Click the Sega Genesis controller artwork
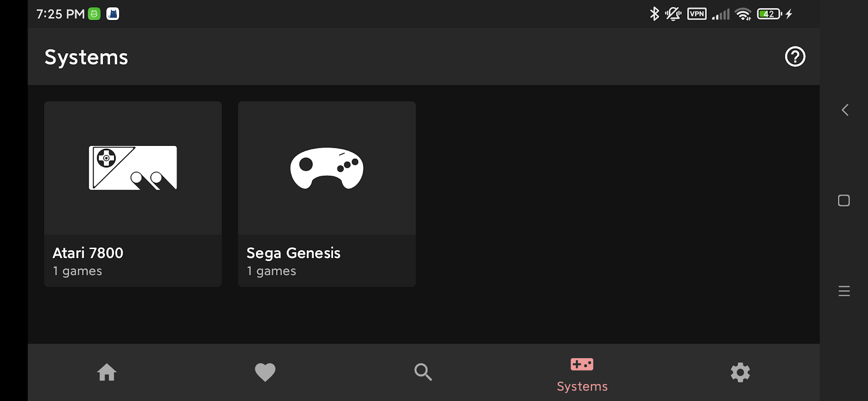 pyautogui.click(x=327, y=168)
